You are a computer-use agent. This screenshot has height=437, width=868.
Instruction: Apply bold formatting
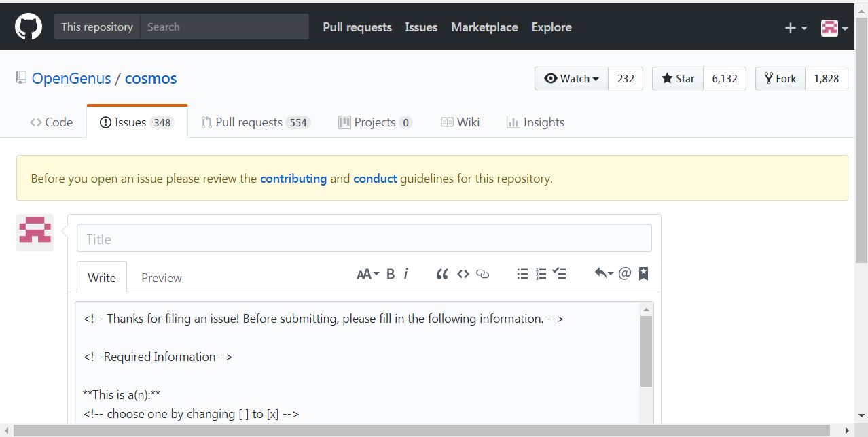click(391, 274)
